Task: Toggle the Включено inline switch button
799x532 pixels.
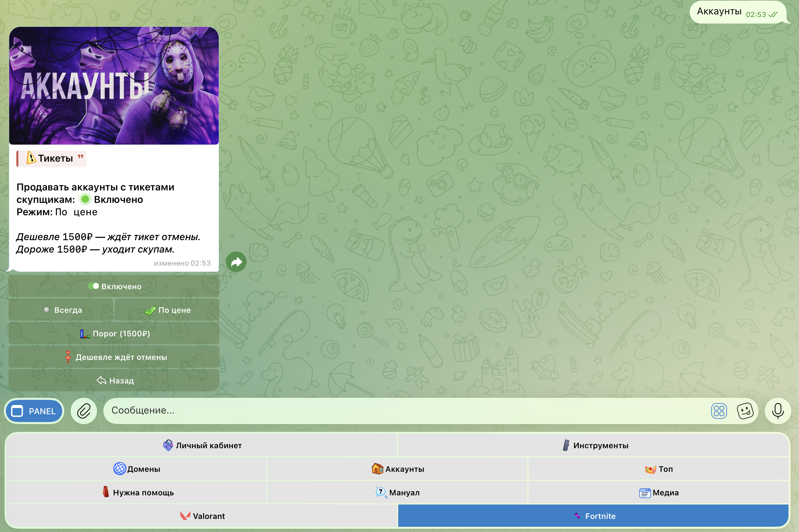Action: [x=114, y=286]
